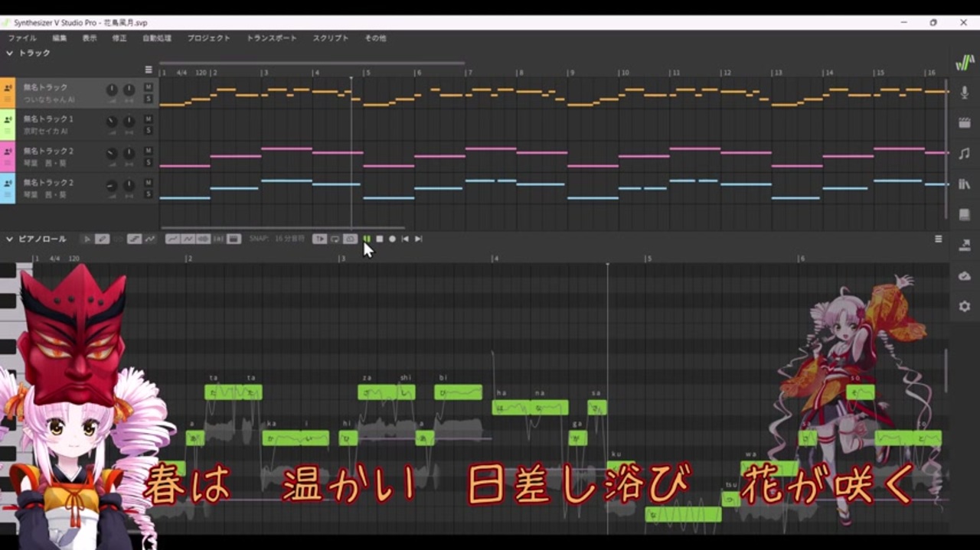
Task: Toggle the parameter panel display button
Action: [234, 239]
